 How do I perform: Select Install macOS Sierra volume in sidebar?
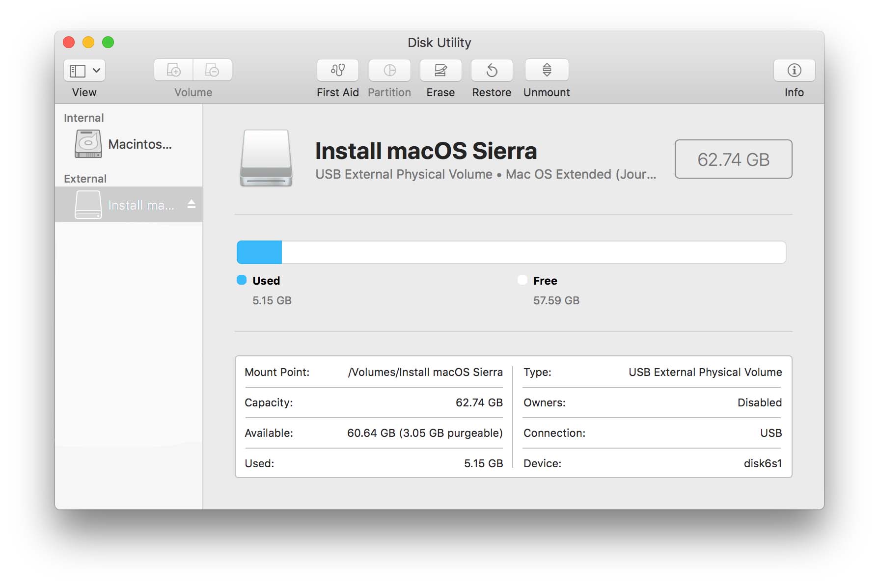click(x=129, y=205)
